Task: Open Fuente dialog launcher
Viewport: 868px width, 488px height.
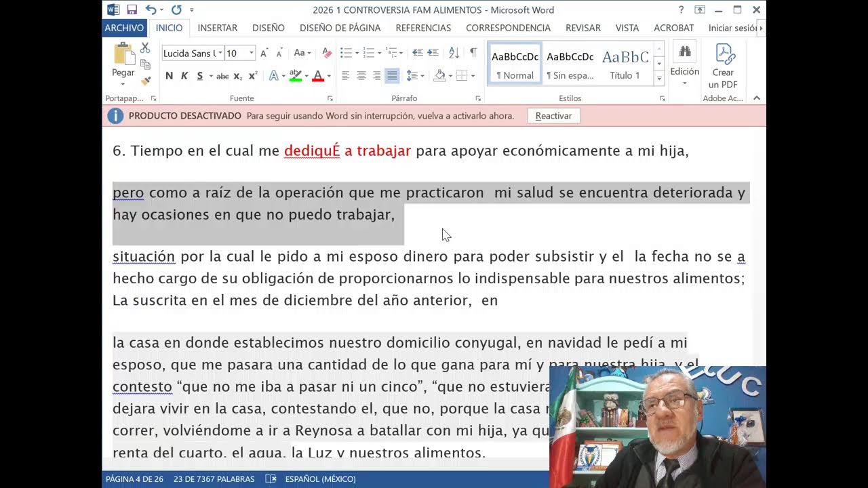Action: tap(330, 98)
